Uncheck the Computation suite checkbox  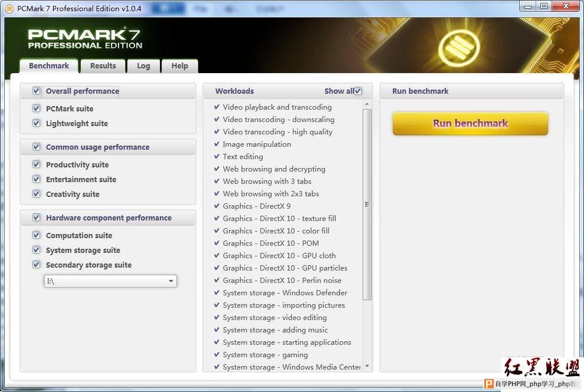point(36,235)
